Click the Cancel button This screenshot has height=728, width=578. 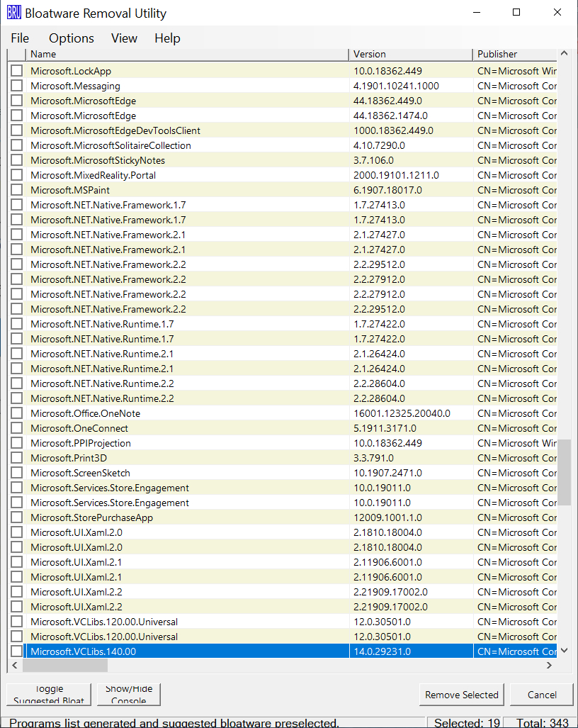coord(542,695)
